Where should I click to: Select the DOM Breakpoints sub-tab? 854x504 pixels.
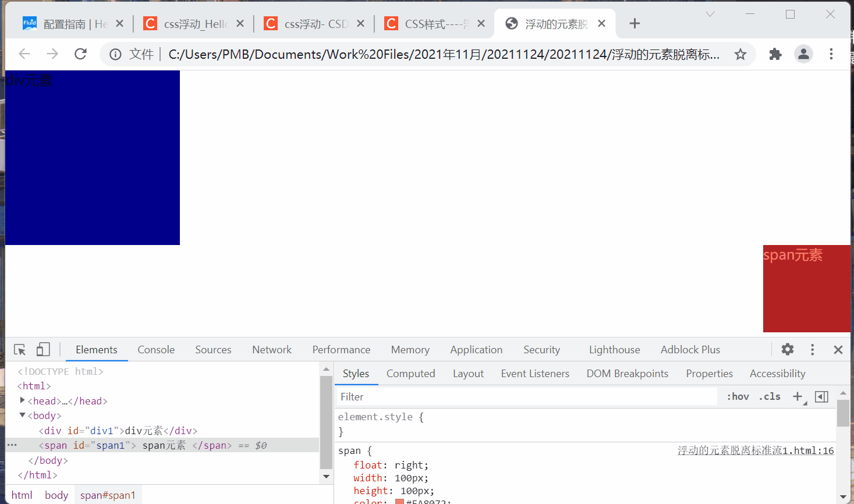[628, 374]
